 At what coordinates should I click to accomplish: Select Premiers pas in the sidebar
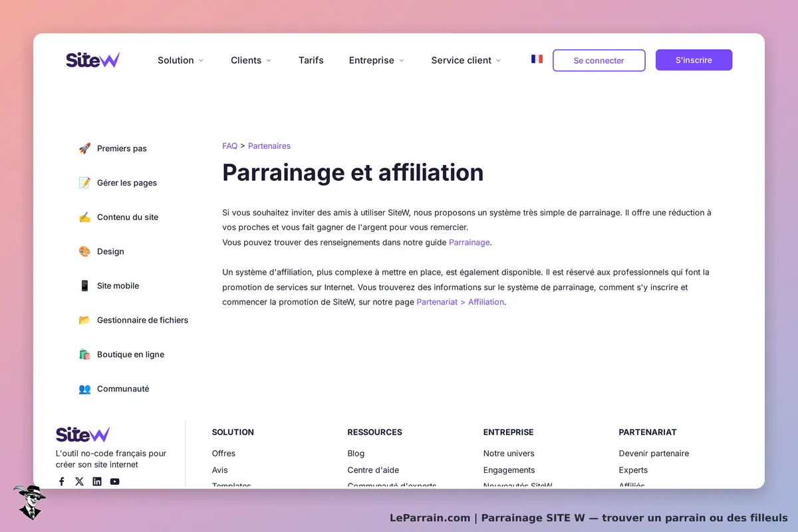pos(122,148)
